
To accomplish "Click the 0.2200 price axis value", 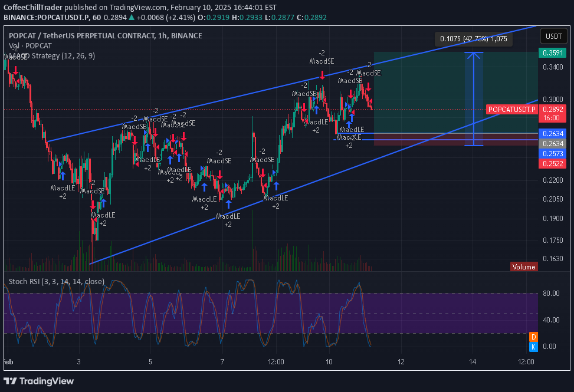I will coord(553,180).
